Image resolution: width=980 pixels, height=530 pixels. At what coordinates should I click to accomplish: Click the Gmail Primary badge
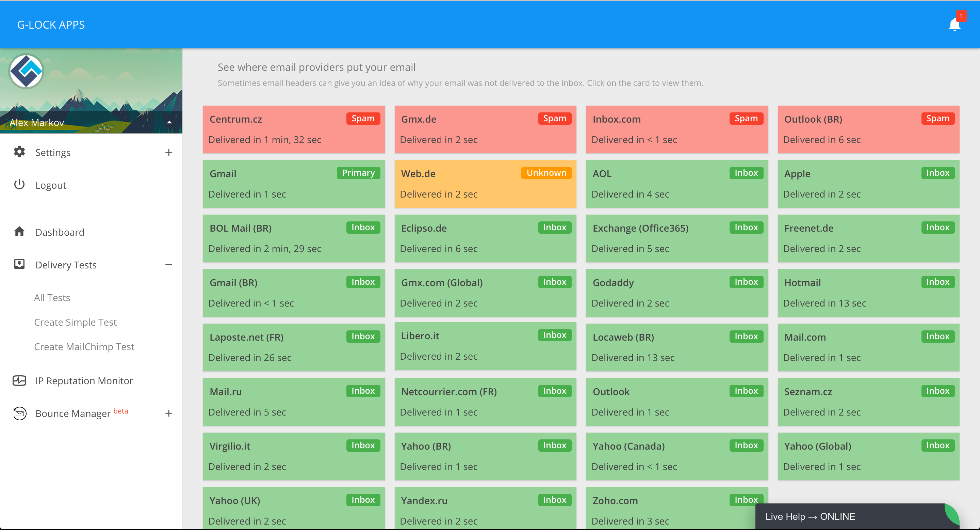point(358,173)
